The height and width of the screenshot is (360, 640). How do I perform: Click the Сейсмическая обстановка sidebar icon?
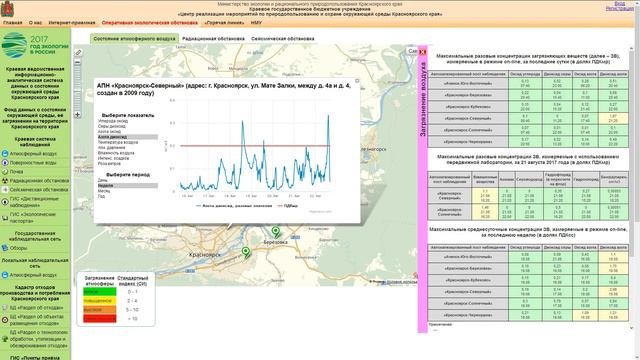5,190
